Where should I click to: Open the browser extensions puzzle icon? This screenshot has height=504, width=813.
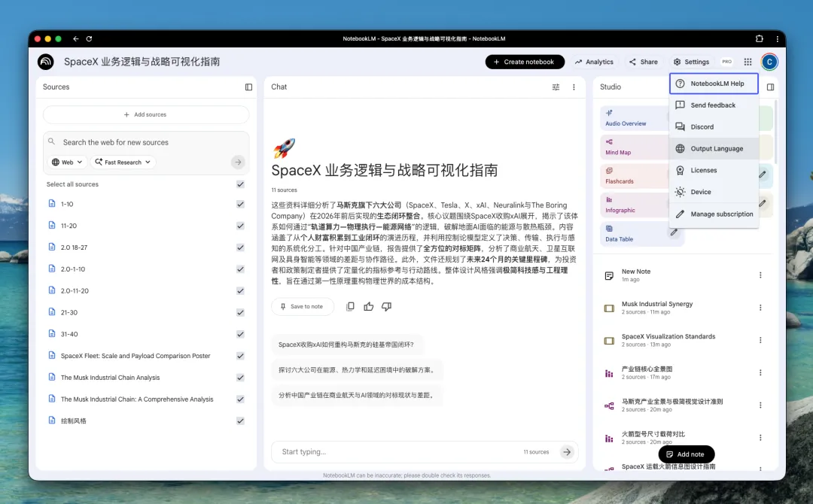(759, 39)
